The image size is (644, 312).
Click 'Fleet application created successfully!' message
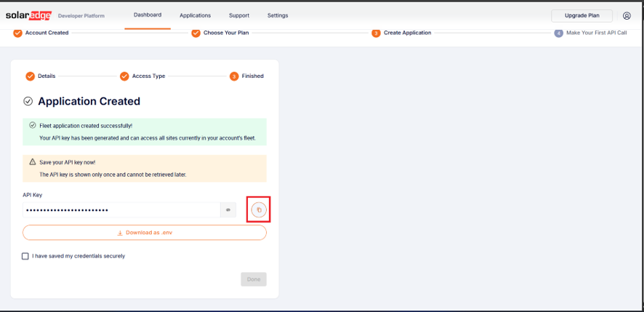point(86,126)
